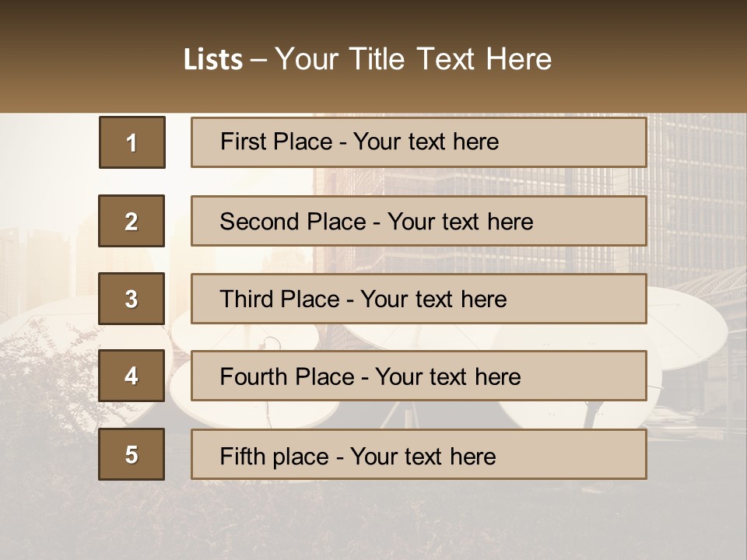
Task: Select the Second Place text bar
Action: click(419, 221)
